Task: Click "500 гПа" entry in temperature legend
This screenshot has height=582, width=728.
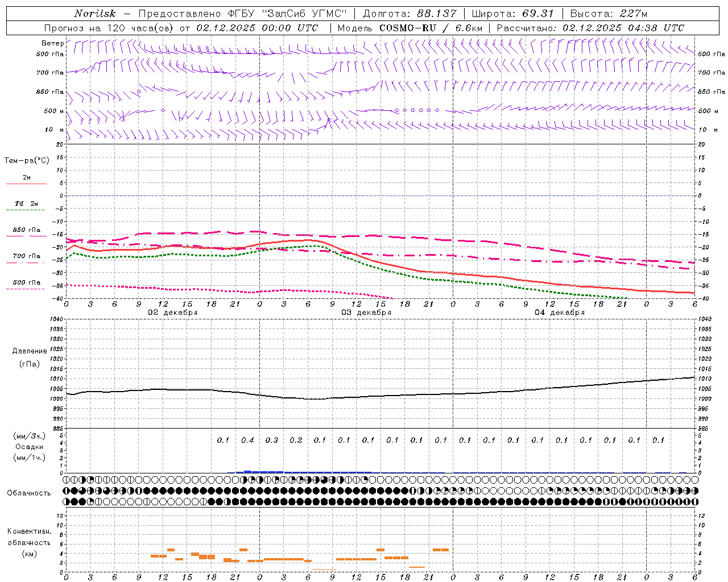Action: tap(27, 282)
